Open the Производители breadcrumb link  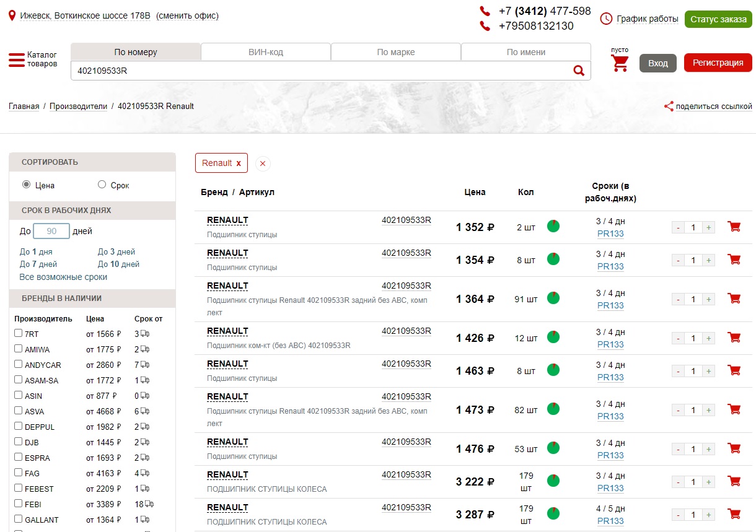click(x=79, y=107)
